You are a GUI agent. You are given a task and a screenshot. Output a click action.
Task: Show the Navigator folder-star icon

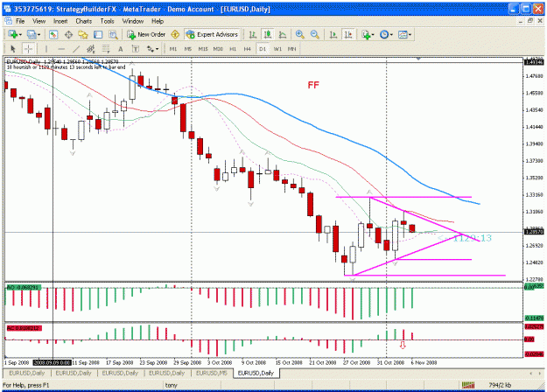pos(83,34)
